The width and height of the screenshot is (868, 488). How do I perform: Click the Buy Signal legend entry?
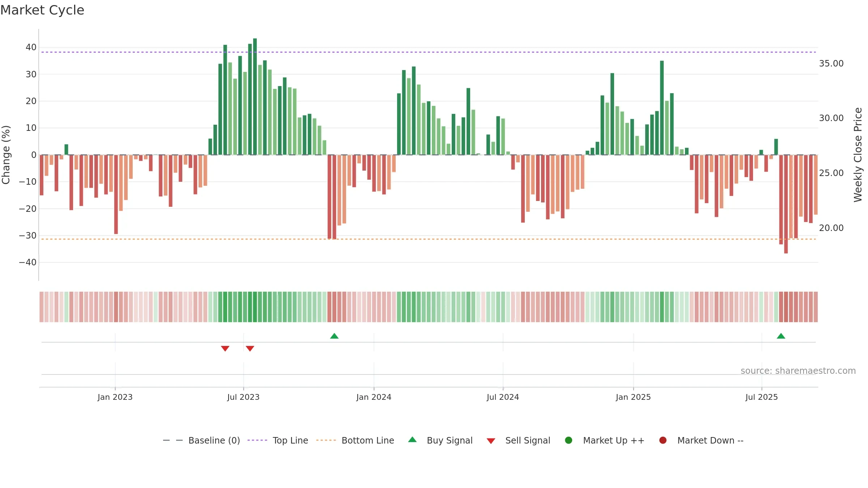(440, 440)
